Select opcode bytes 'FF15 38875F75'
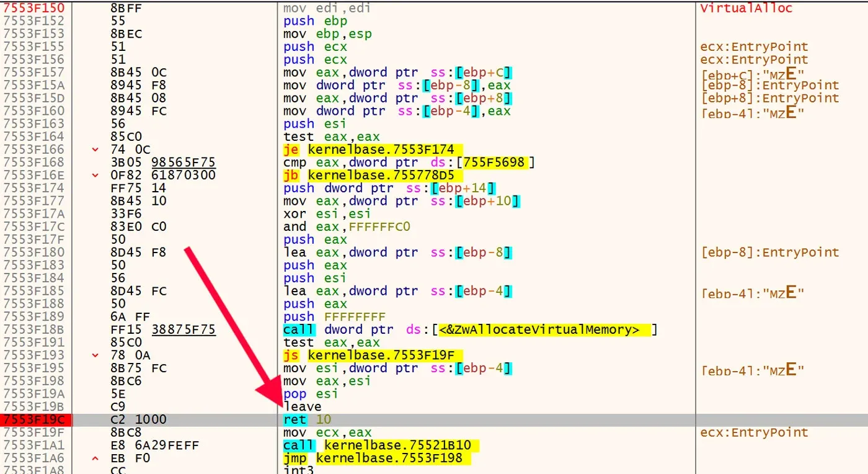Viewport: 868px width, 474px height. pyautogui.click(x=162, y=329)
